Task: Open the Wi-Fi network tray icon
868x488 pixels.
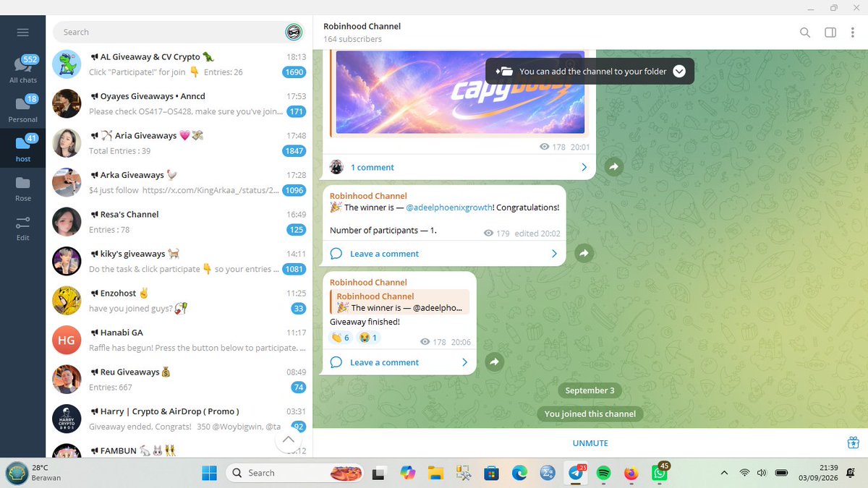Action: click(x=744, y=473)
